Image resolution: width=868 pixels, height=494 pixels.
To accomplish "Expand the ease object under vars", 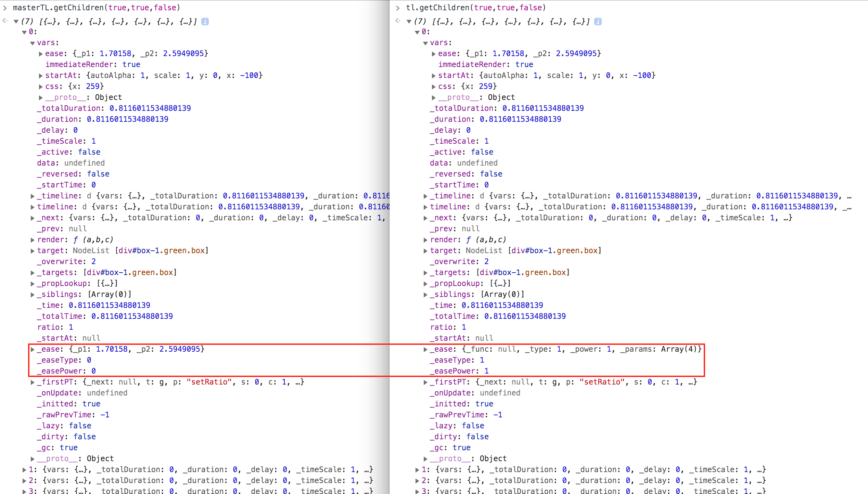I will pyautogui.click(x=41, y=53).
